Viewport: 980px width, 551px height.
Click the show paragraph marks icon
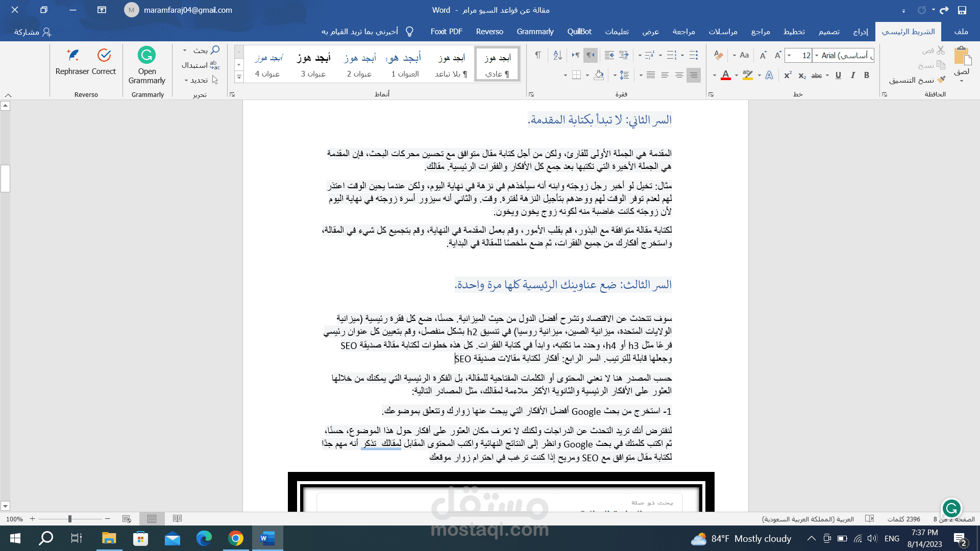537,55
